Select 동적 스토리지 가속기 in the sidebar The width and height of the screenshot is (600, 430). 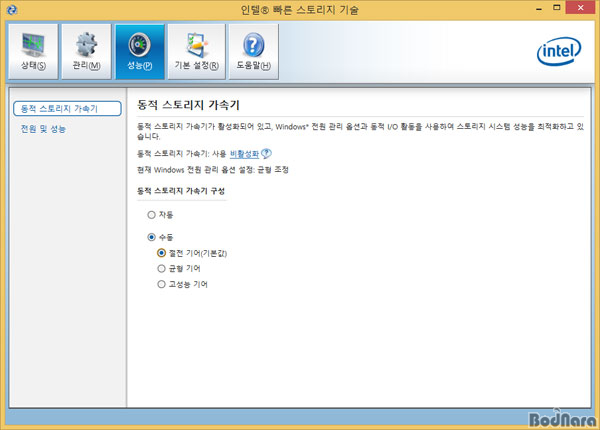click(67, 109)
